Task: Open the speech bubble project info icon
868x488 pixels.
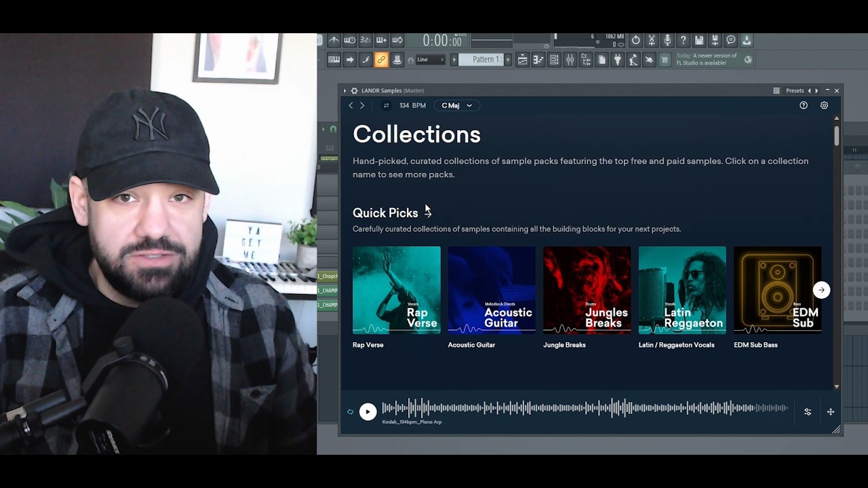Action: tap(730, 40)
